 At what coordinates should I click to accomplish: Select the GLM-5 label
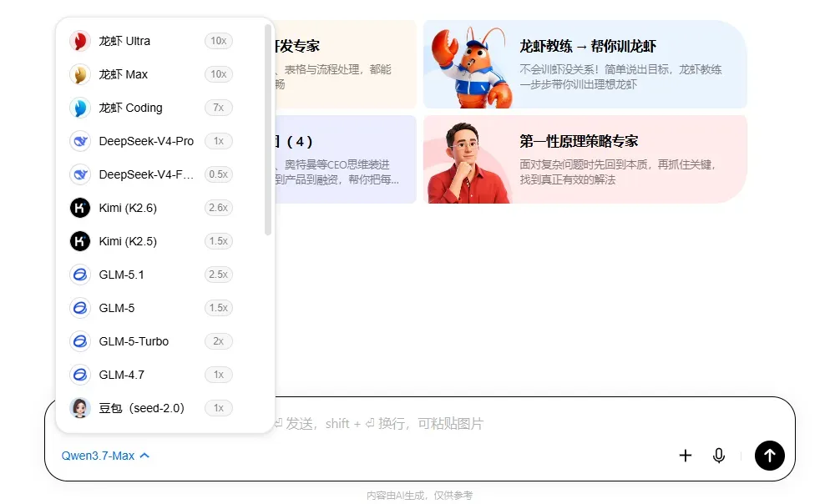[x=117, y=308]
